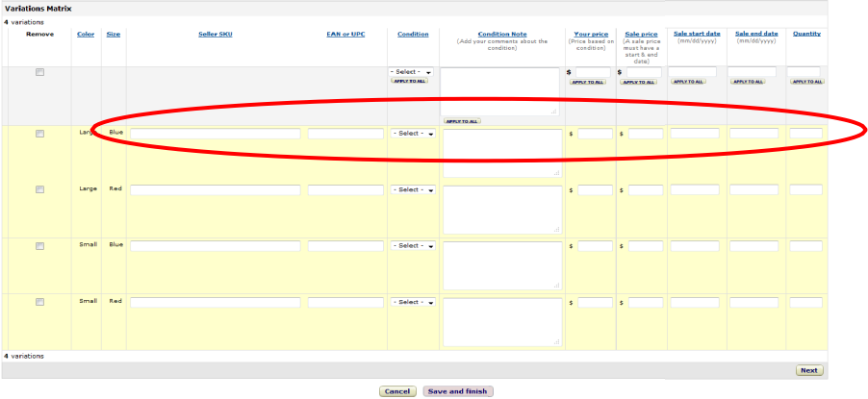Check the Remove box for Large Blue row
The width and height of the screenshot is (868, 399).
click(39, 134)
